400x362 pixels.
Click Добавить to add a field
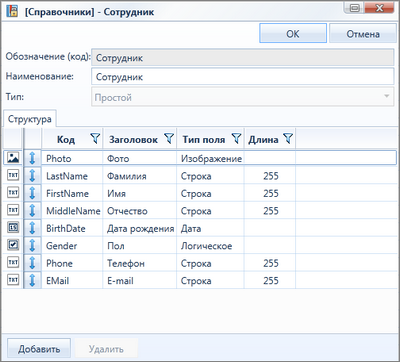pyautogui.click(x=39, y=349)
